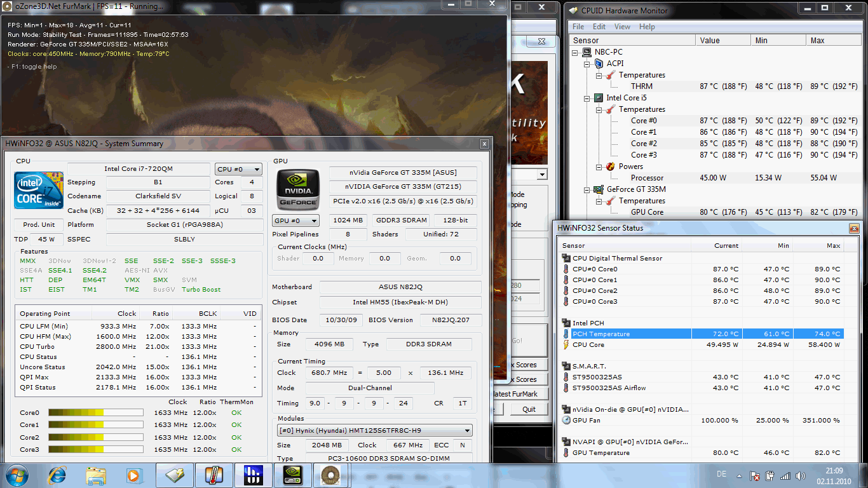Open the network signal tray icon
The width and height of the screenshot is (868, 488).
click(785, 475)
